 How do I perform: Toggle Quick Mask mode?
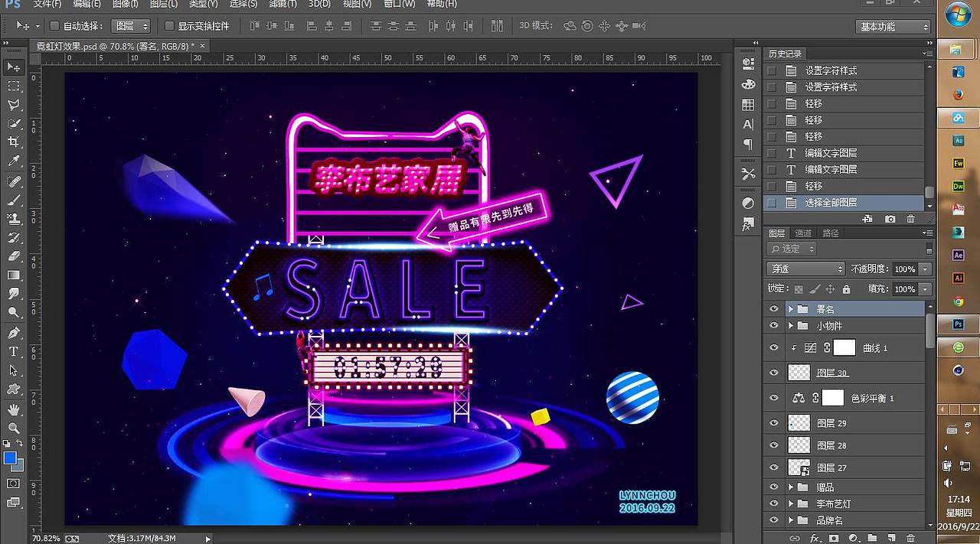(14, 484)
